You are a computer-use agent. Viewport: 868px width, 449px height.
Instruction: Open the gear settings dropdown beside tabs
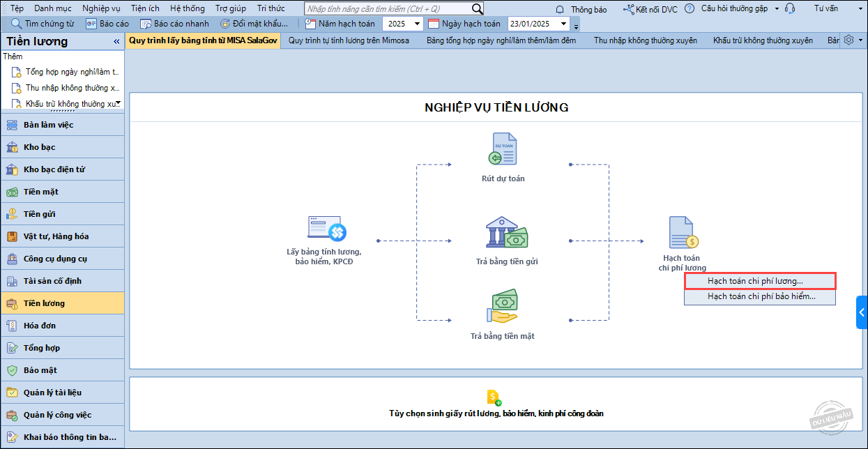[853, 40]
